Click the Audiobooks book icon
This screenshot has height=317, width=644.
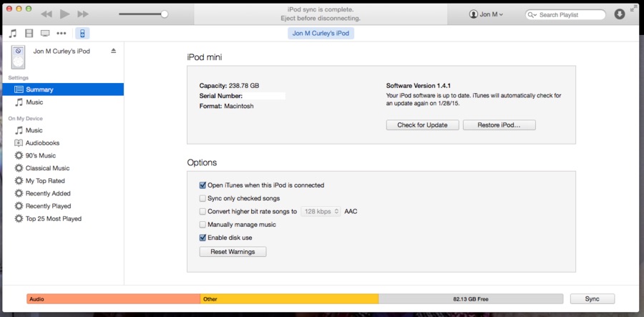(x=19, y=143)
